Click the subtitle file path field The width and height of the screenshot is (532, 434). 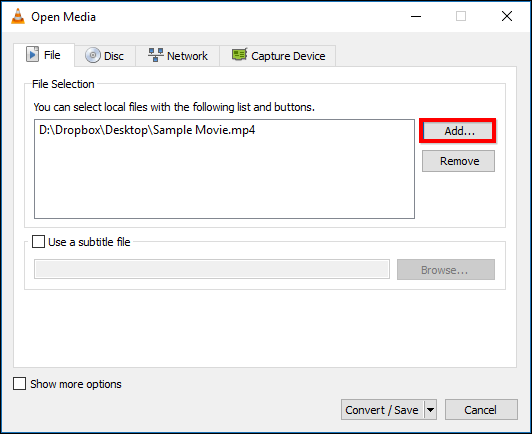click(212, 269)
